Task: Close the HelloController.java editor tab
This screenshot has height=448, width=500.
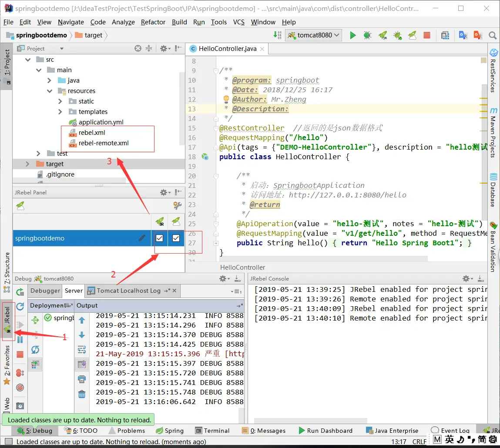Action: click(262, 49)
